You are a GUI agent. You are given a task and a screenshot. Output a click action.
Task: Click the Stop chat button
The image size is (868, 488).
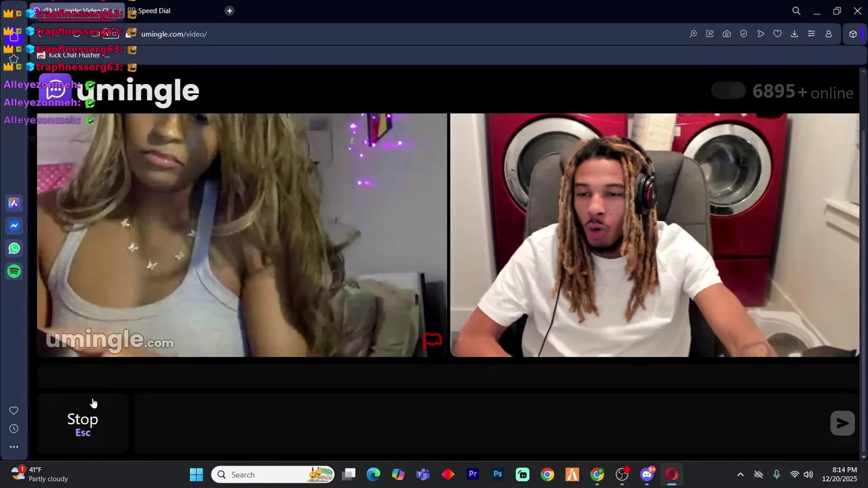click(83, 424)
